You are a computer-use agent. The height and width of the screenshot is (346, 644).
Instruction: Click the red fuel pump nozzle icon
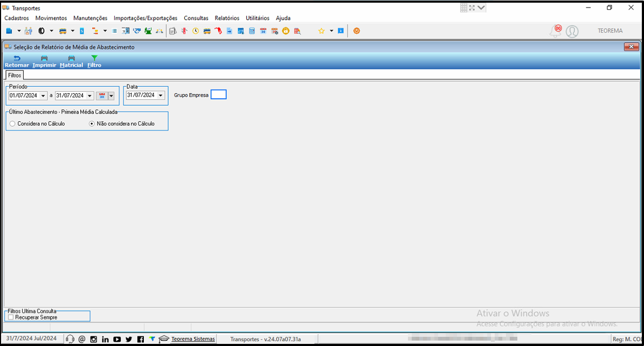pyautogui.click(x=218, y=31)
